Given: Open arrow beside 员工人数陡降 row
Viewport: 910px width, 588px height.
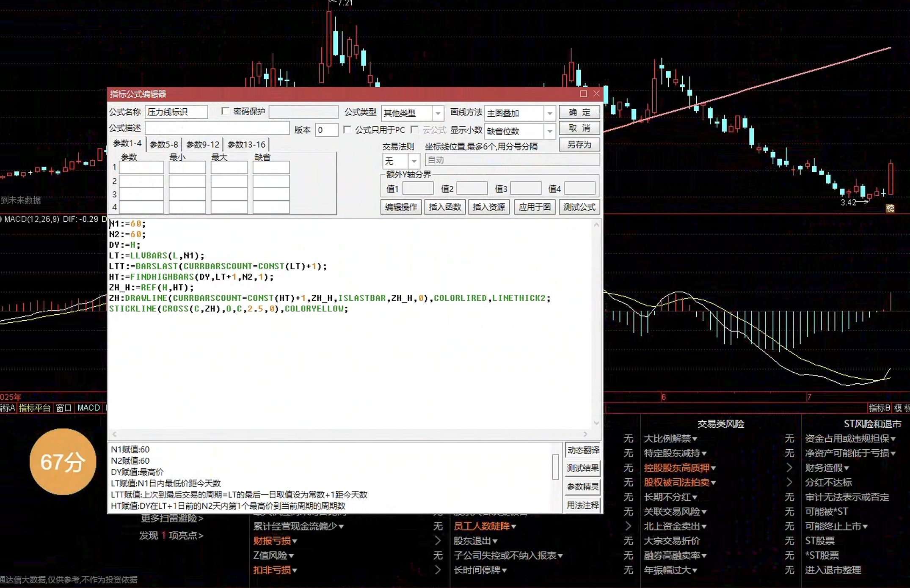Looking at the screenshot, I should click(628, 526).
